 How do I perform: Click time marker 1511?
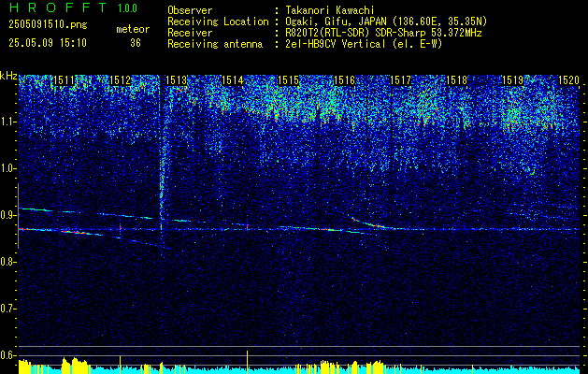coord(65,79)
